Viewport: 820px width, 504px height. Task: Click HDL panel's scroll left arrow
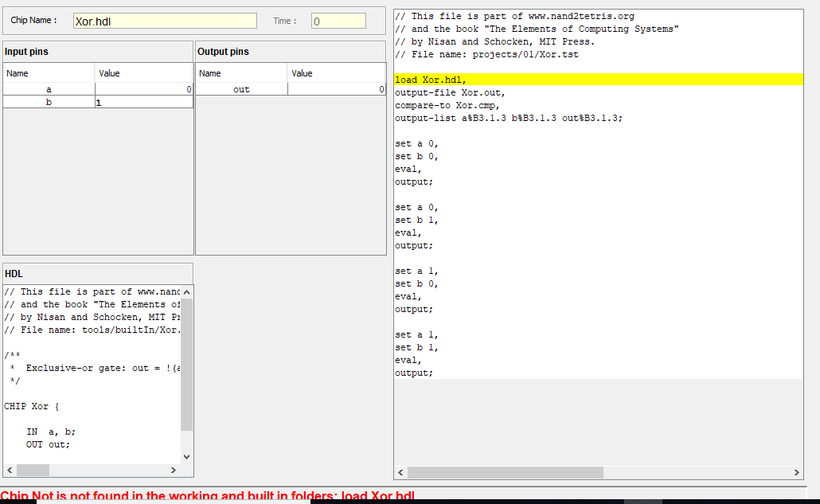tap(10, 470)
